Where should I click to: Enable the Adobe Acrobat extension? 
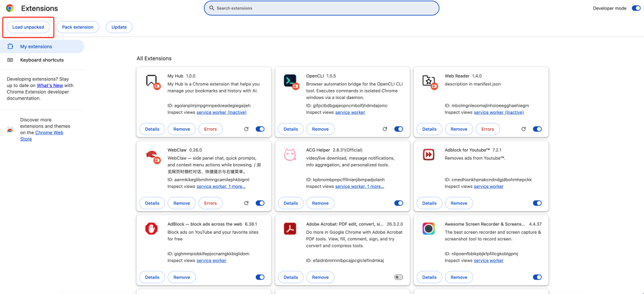click(398, 277)
